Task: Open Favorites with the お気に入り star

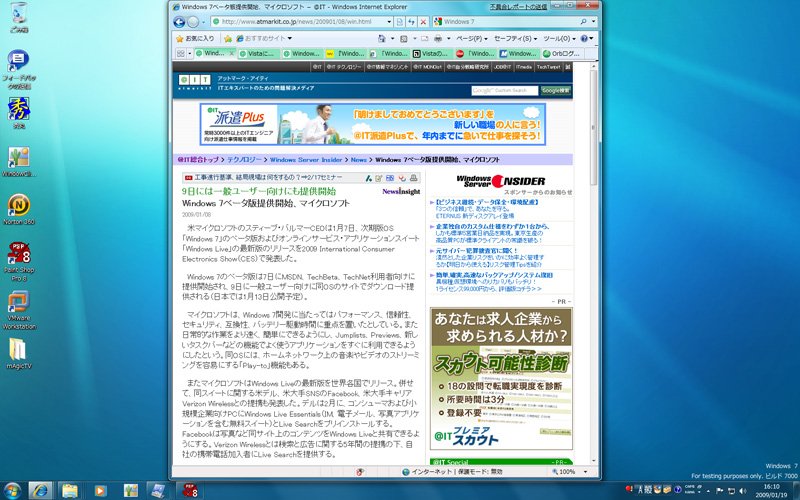Action: pos(195,38)
